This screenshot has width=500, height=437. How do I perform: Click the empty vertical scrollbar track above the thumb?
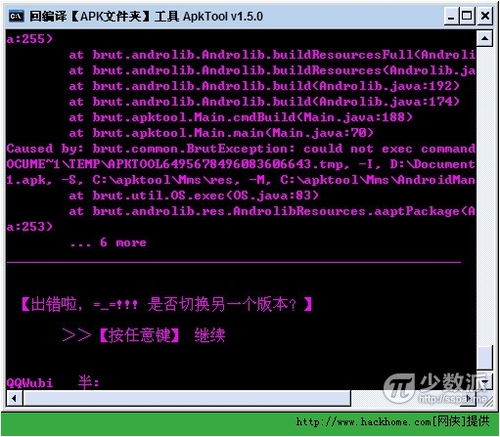484,196
